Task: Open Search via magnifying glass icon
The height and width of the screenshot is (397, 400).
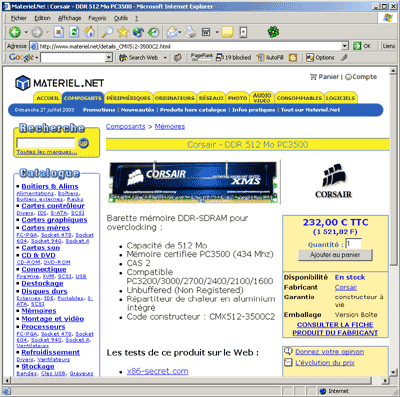Action: click(x=107, y=32)
